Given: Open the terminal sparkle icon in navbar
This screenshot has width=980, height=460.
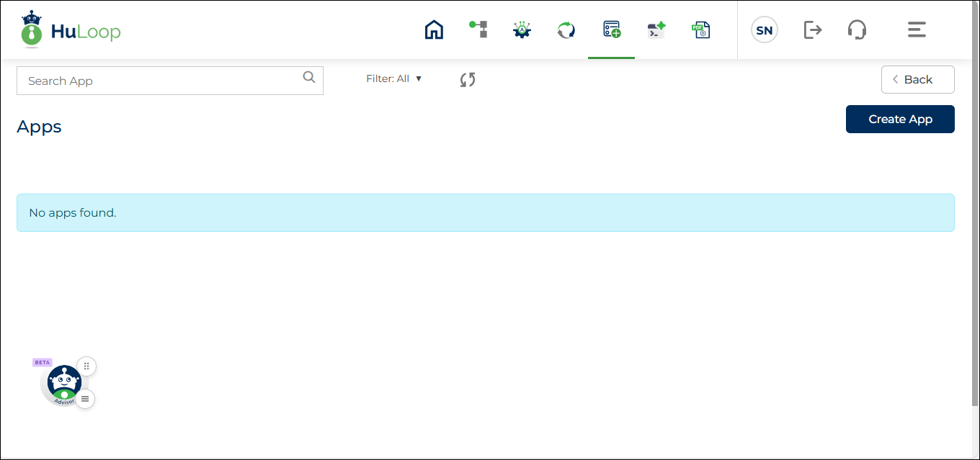Looking at the screenshot, I should pyautogui.click(x=656, y=30).
